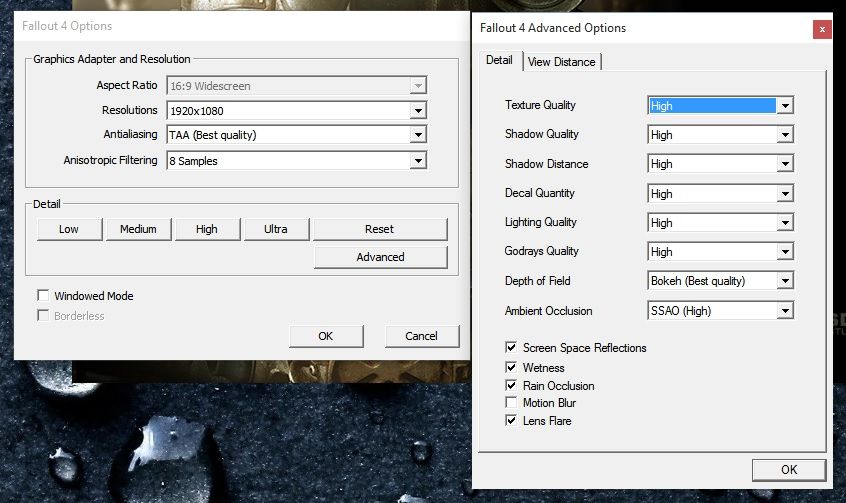This screenshot has height=503, width=846.
Task: Click the Anisotropic Filtering label
Action: click(x=110, y=160)
